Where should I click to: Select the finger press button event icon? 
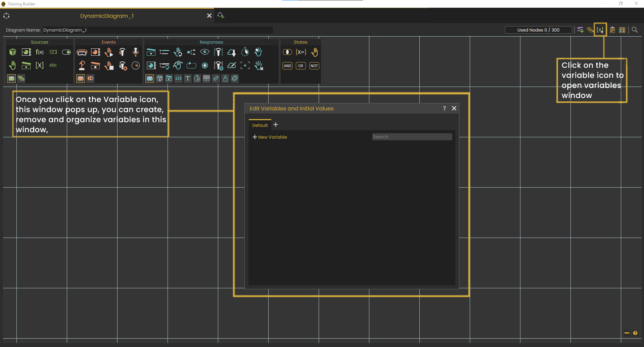pos(82,65)
